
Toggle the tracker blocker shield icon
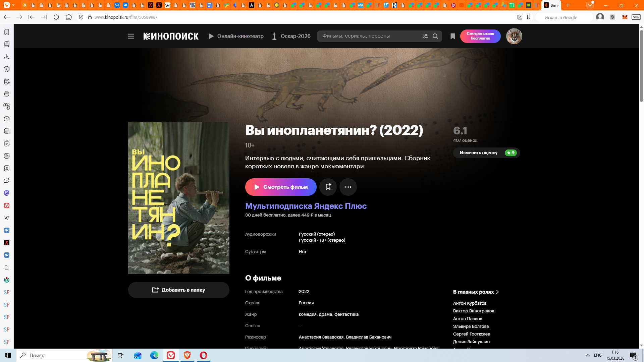click(x=81, y=17)
